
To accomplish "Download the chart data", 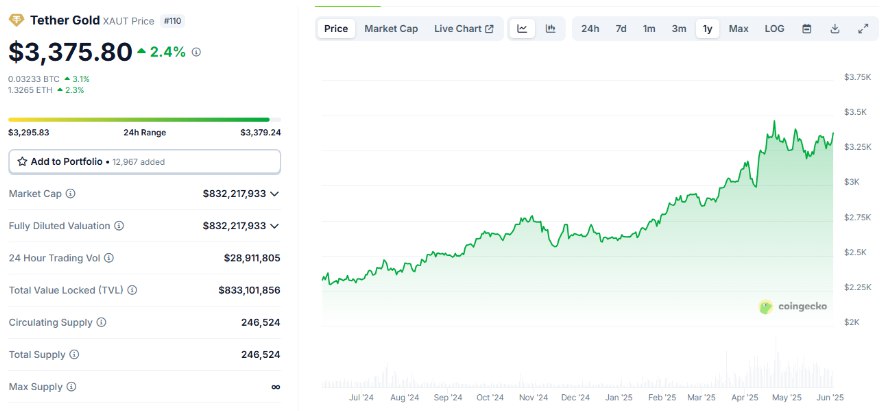I will click(x=835, y=29).
